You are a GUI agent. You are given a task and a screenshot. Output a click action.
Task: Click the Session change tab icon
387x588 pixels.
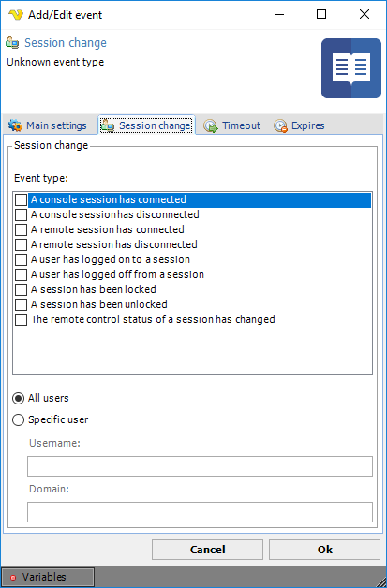[108, 125]
